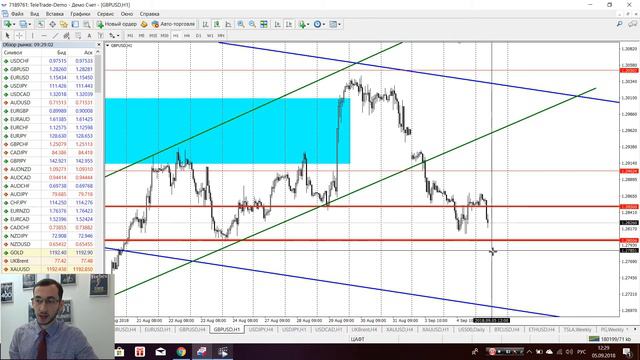Switch timeframe to H4

(187, 36)
